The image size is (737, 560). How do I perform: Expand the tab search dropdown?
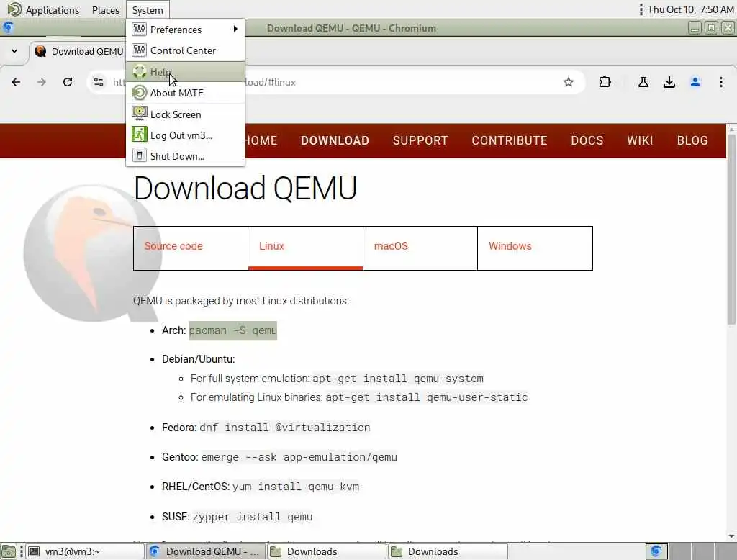14,51
